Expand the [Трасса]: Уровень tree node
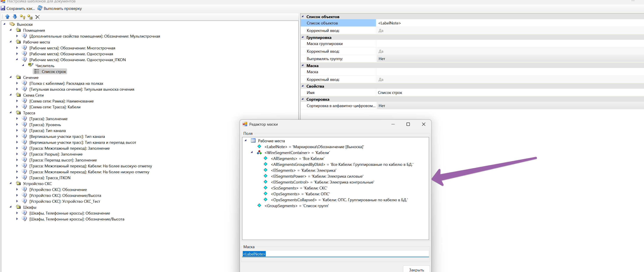This screenshot has height=272, width=644. [17, 124]
